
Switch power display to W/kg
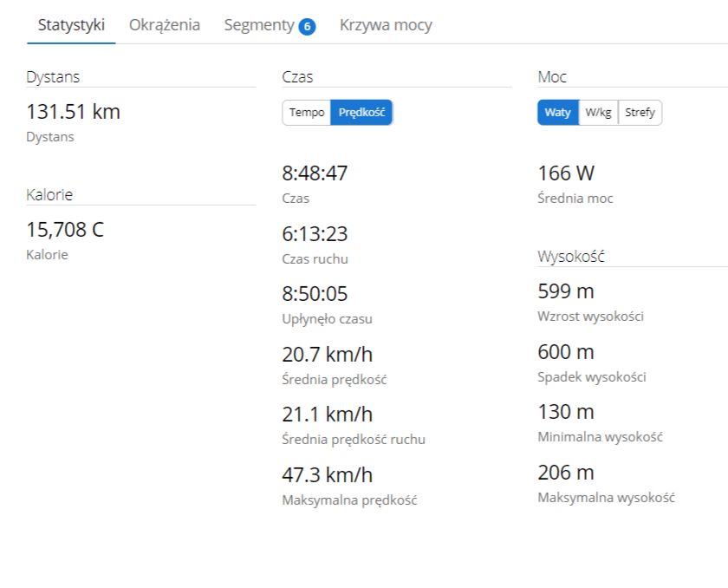pos(599,113)
